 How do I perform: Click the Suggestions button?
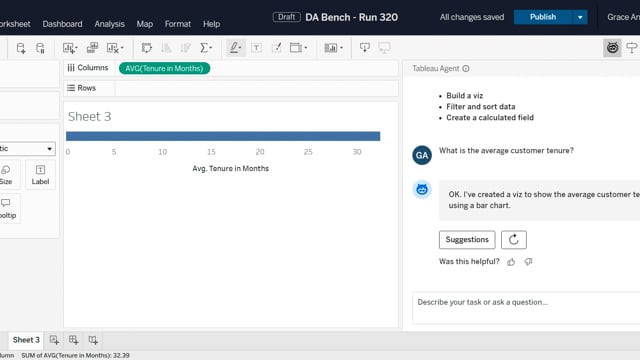pyautogui.click(x=467, y=240)
